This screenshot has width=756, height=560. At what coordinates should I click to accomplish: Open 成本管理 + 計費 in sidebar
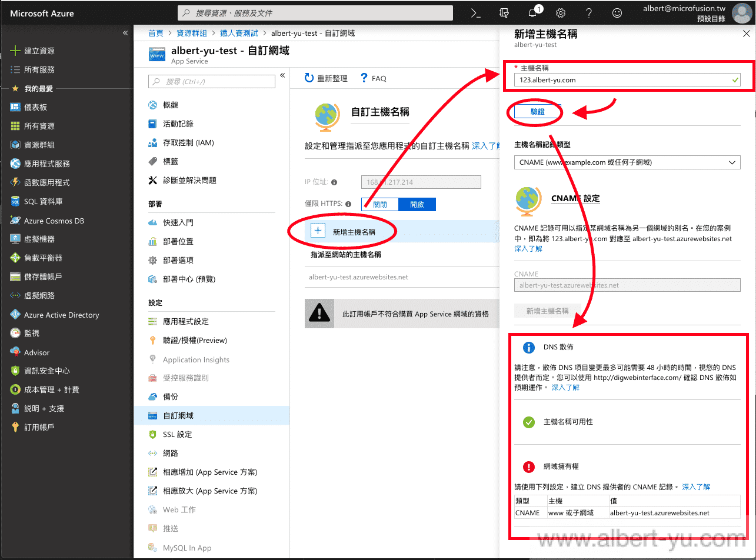click(x=51, y=389)
